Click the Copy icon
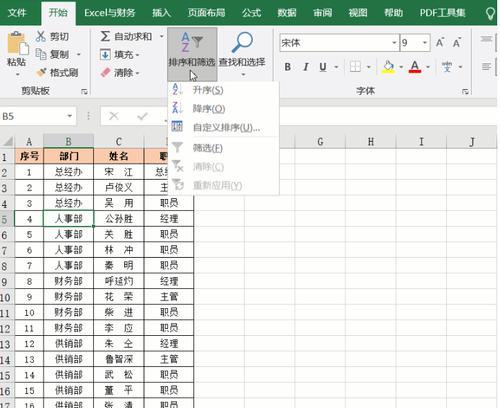The height and width of the screenshot is (408, 500). [41, 54]
